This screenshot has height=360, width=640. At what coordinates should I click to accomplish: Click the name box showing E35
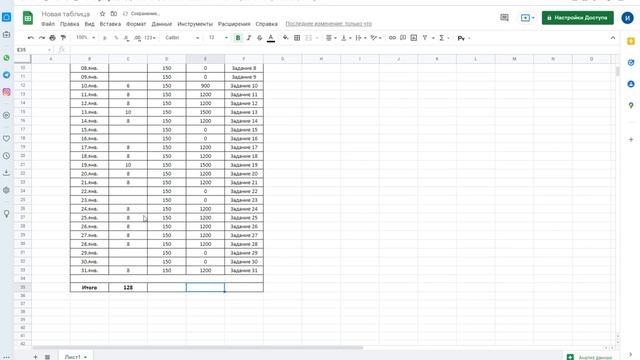pos(33,50)
